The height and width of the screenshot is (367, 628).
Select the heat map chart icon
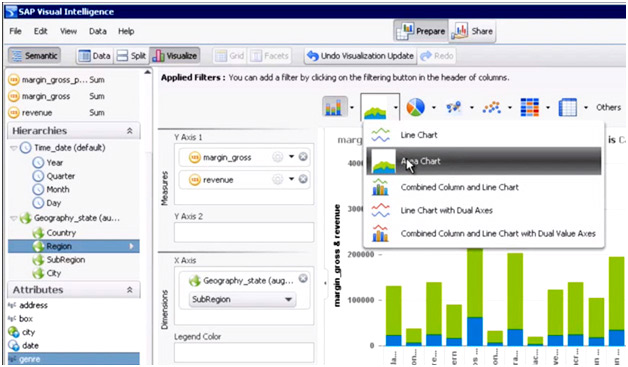coord(529,107)
